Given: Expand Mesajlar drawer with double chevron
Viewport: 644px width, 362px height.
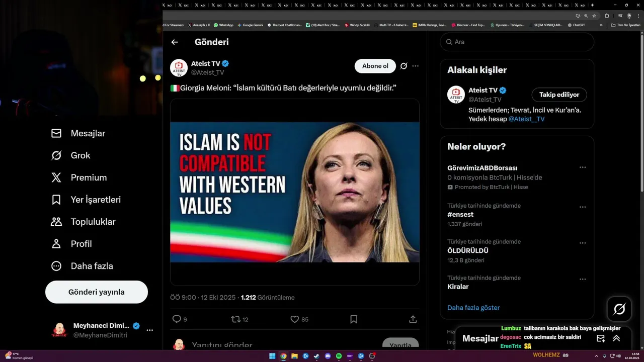Looking at the screenshot, I should pos(616,338).
